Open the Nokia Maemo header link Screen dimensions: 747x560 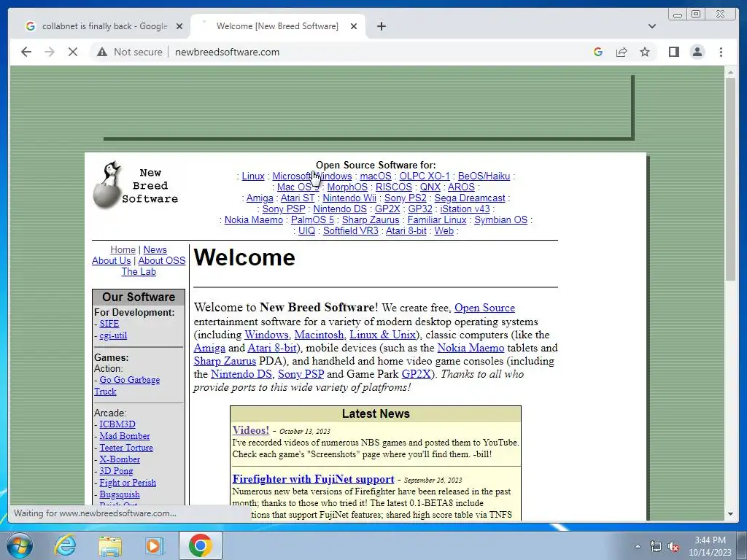[x=253, y=220]
